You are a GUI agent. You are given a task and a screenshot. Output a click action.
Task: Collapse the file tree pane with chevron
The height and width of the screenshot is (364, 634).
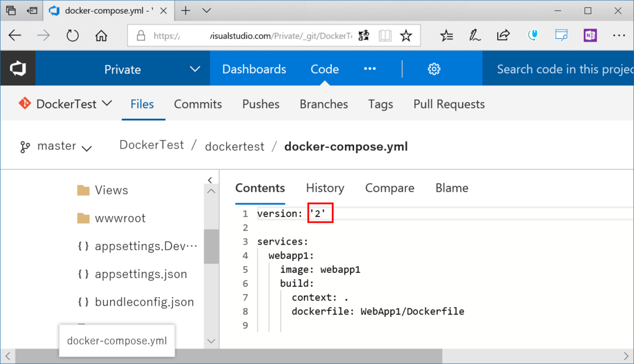(x=210, y=180)
